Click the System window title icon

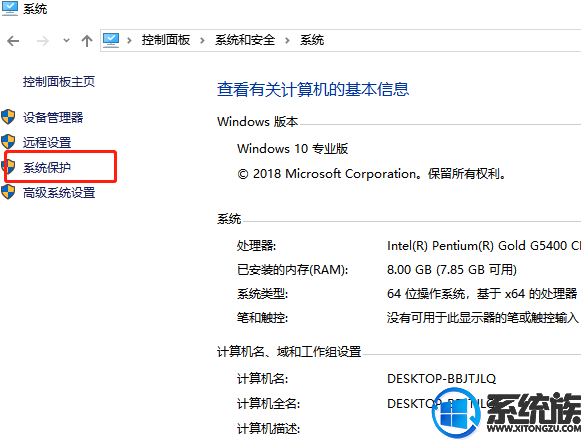[x=9, y=9]
